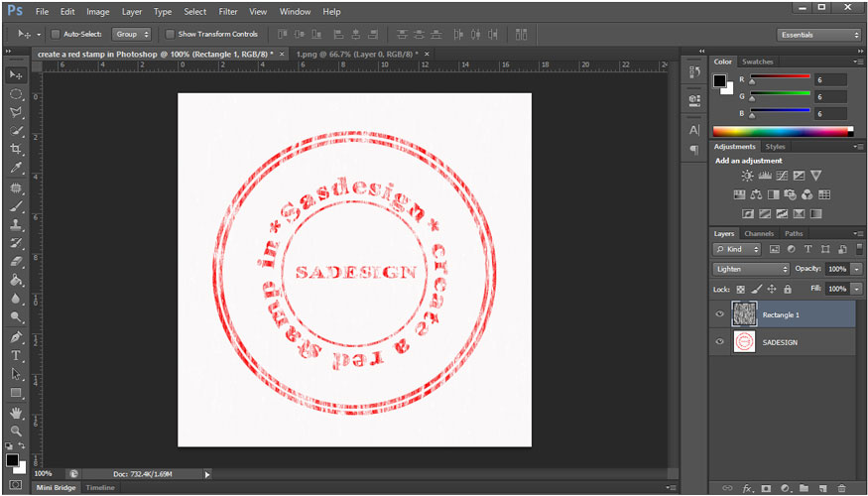This screenshot has height=496, width=868.
Task: Switch to the Channels tab
Action: coord(759,233)
